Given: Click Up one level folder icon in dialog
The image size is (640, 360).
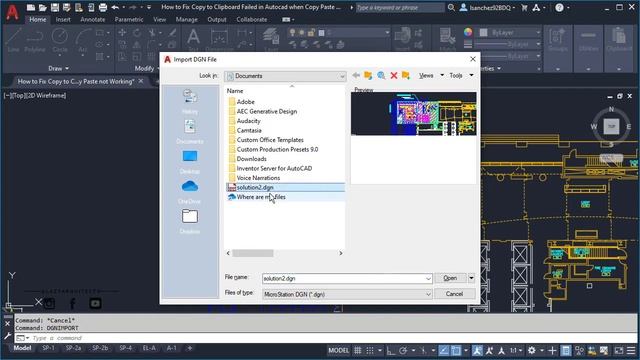Looking at the screenshot, I should (x=368, y=76).
